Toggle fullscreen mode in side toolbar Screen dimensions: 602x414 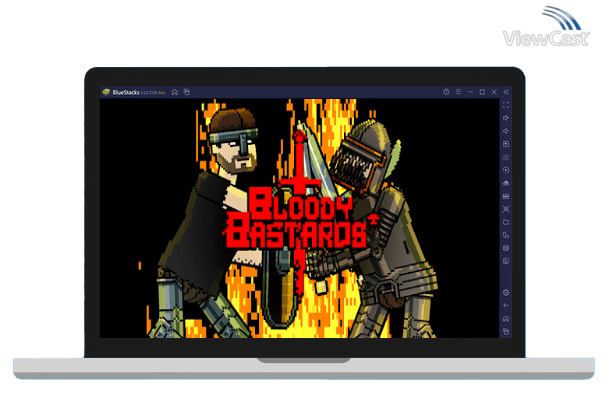pyautogui.click(x=506, y=105)
